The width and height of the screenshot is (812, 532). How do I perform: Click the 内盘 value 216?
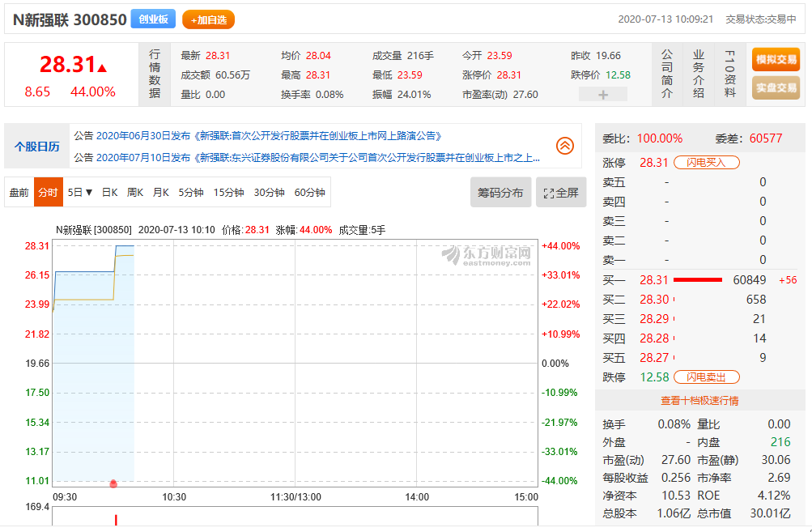(x=780, y=442)
